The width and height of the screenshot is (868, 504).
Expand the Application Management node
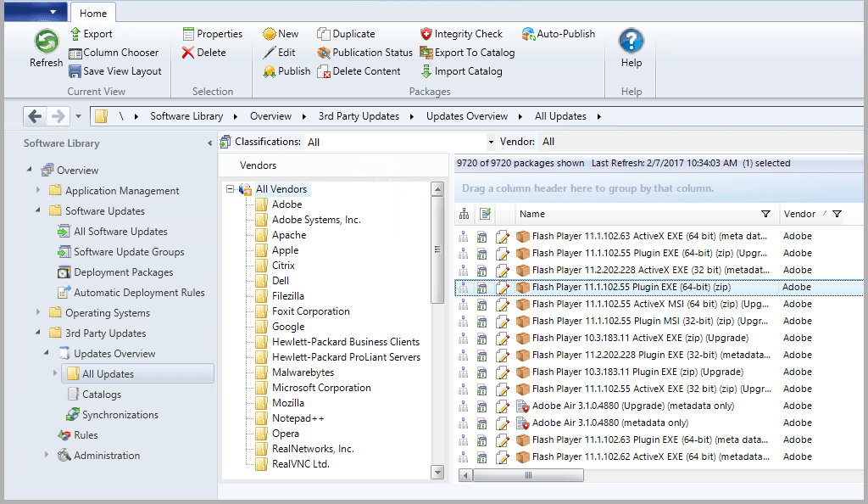pyautogui.click(x=38, y=191)
